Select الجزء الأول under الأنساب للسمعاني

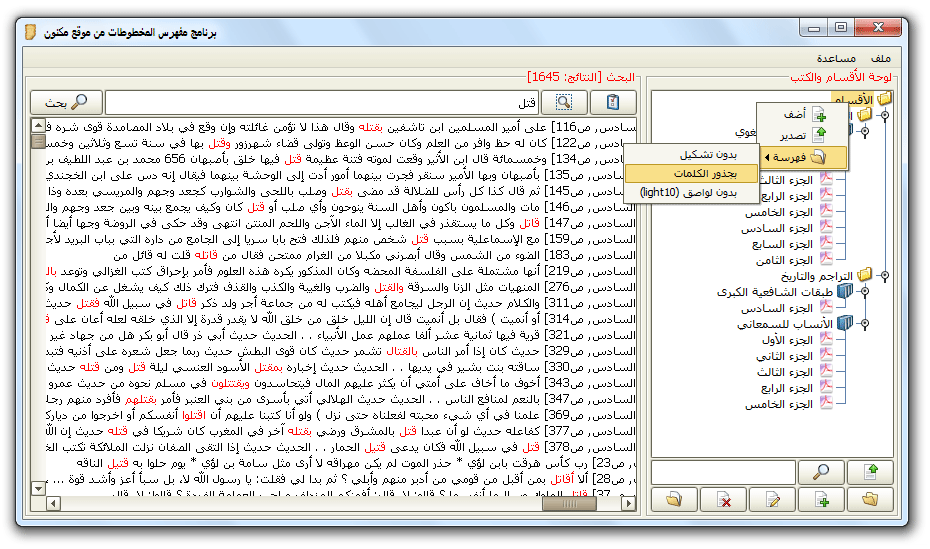pos(787,340)
